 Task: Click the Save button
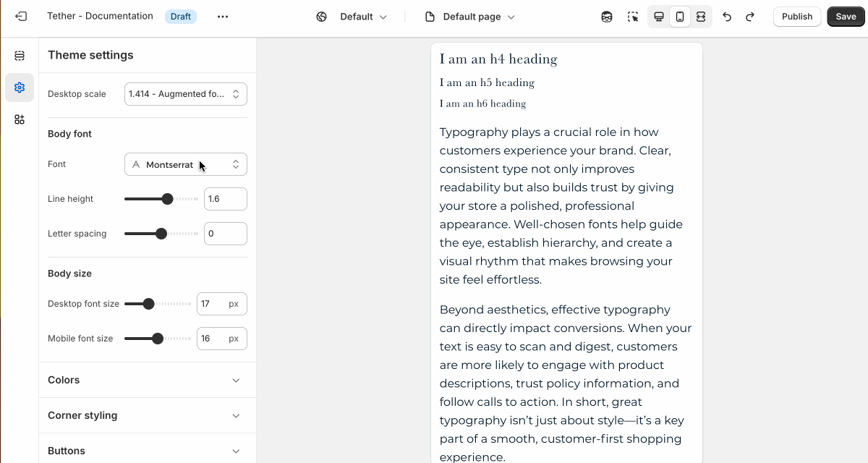point(846,17)
